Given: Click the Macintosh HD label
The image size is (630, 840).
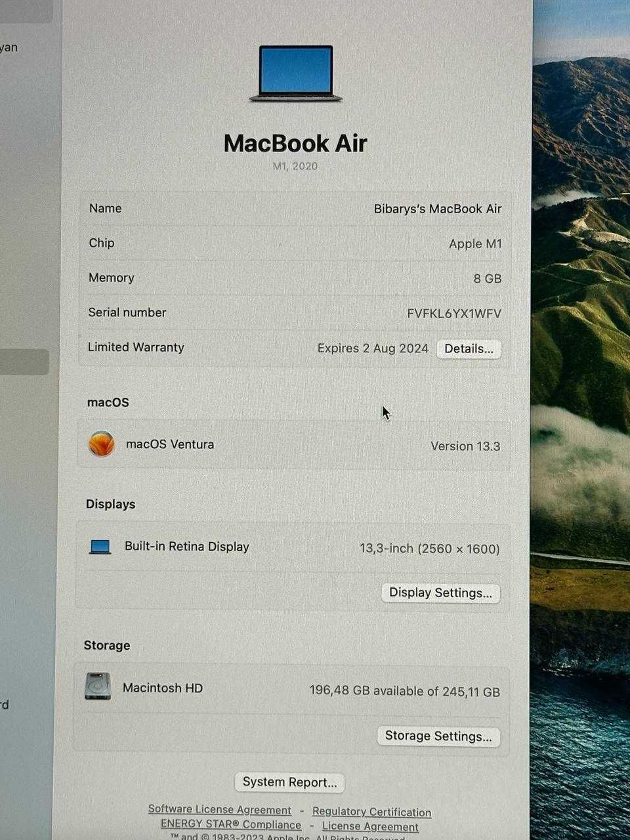Looking at the screenshot, I should (x=163, y=688).
